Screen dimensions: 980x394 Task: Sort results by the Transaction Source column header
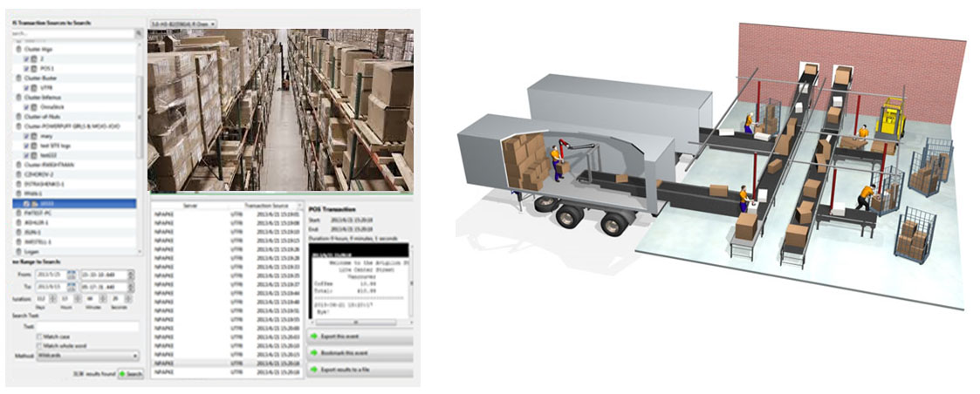pyautogui.click(x=261, y=206)
